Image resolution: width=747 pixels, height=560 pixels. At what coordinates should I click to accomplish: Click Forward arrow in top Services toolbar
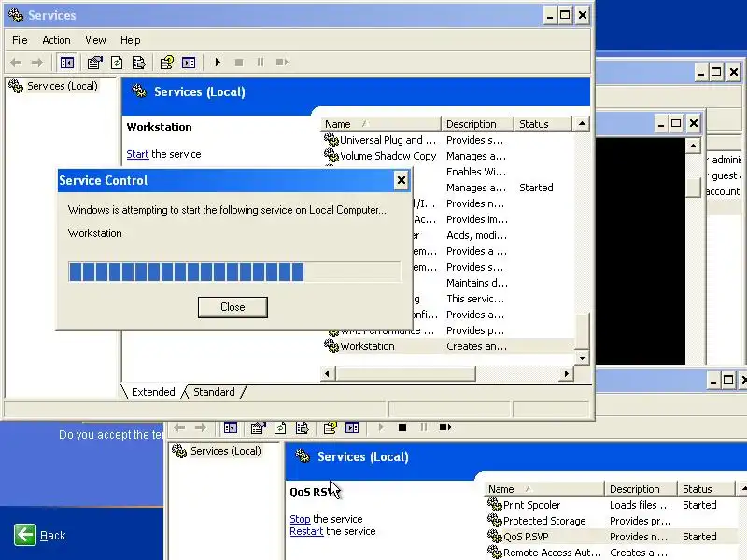coord(36,63)
